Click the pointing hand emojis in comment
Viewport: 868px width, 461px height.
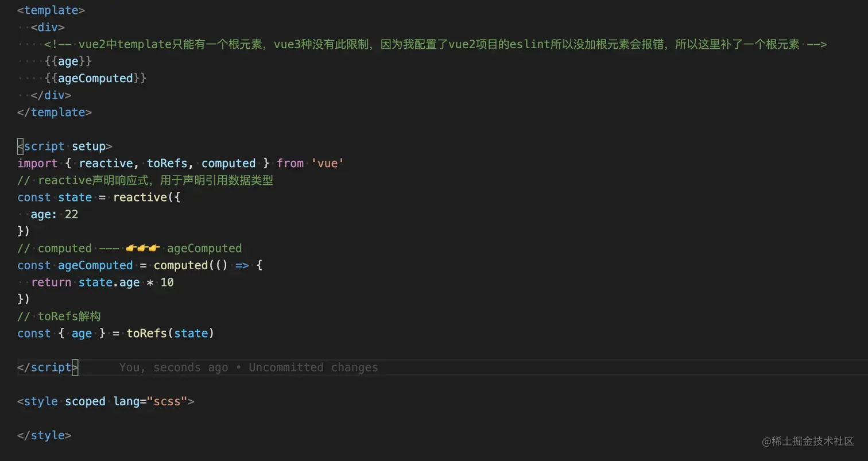pyautogui.click(x=142, y=249)
